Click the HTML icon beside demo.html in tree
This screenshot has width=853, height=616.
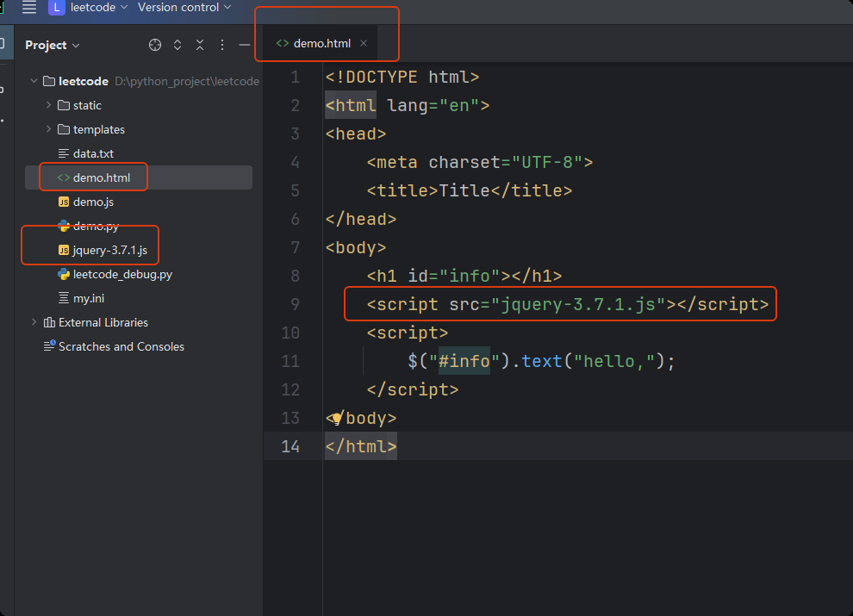pyautogui.click(x=64, y=177)
